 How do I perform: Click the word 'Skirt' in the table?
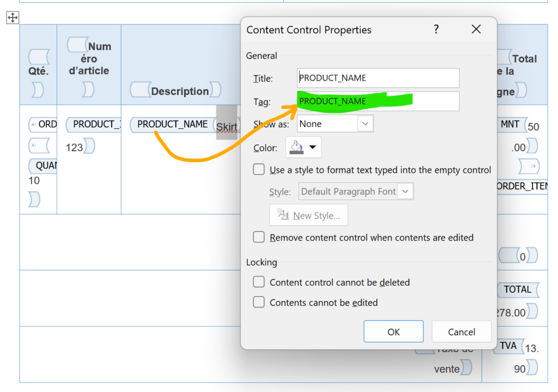[227, 126]
